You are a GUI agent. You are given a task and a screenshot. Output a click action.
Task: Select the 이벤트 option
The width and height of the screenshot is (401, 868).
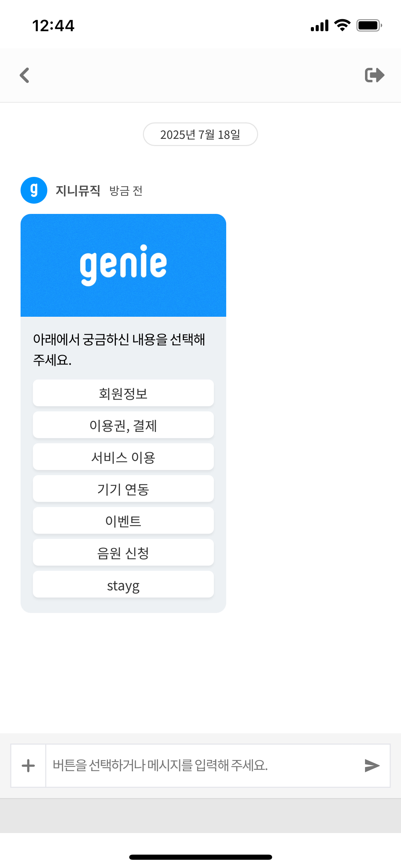click(x=123, y=521)
